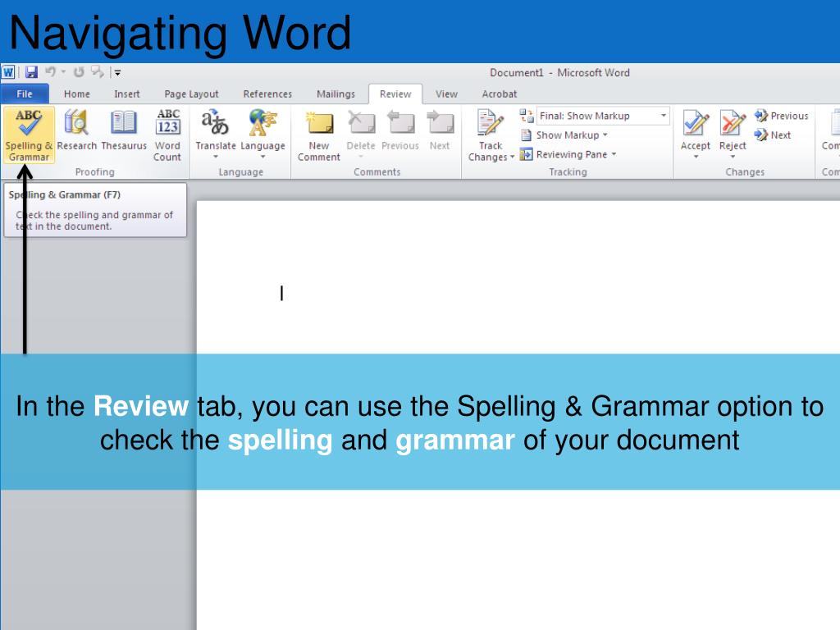The width and height of the screenshot is (840, 630).
Task: Toggle Track Changes on
Action: point(491,123)
